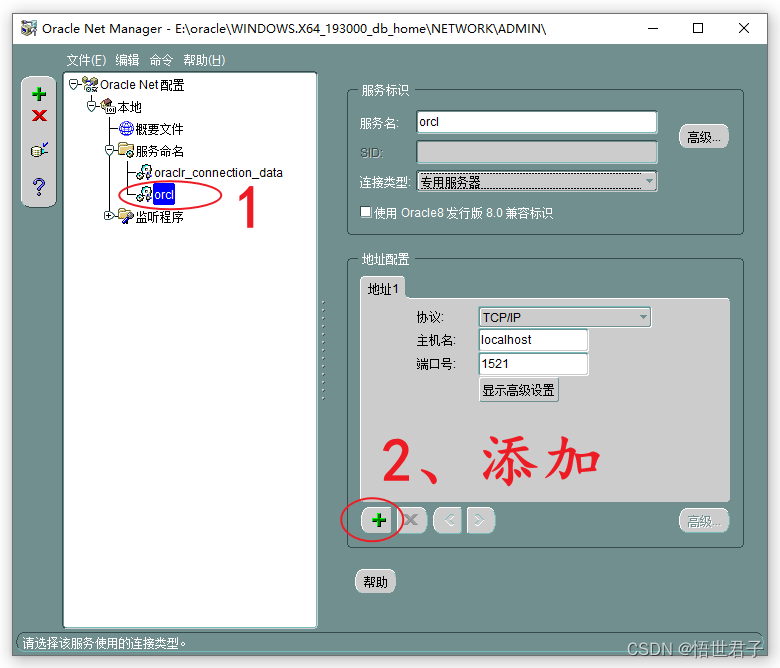This screenshot has height=668, width=780.
Task: Open the question mark help icon
Action: click(x=39, y=187)
